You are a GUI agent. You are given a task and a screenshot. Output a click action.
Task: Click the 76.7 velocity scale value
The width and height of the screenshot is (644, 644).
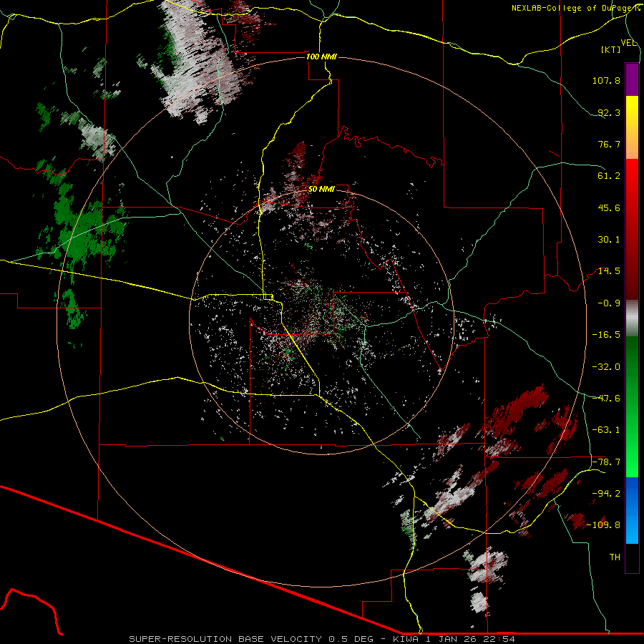tap(609, 144)
